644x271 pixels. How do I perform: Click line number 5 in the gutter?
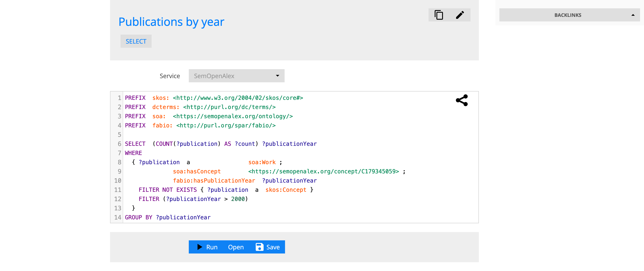119,135
